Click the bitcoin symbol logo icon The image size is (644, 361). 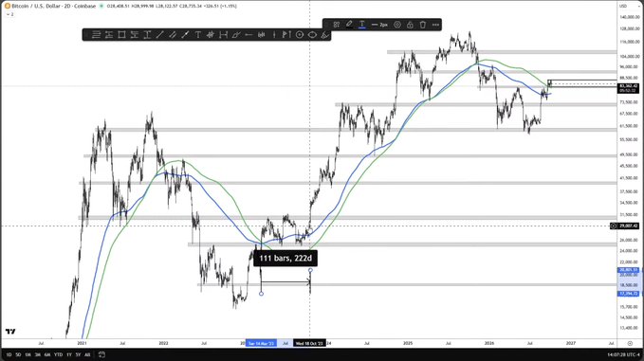pyautogui.click(x=7, y=6)
